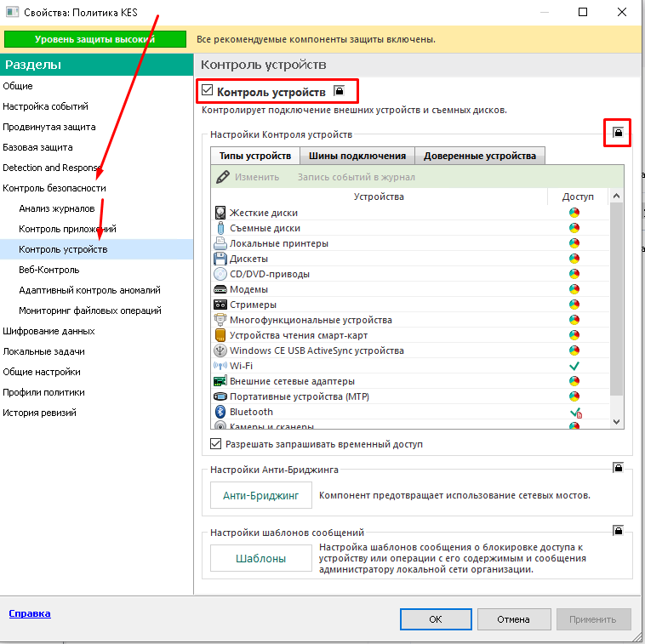Toggle Разрешать запрашивать временный доступ checkbox
645x644 pixels.
pyautogui.click(x=215, y=444)
